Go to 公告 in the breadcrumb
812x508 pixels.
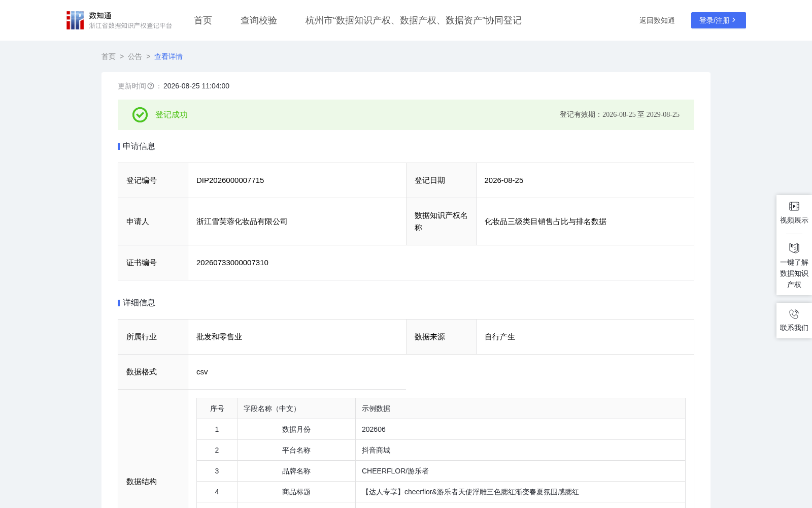pyautogui.click(x=135, y=56)
